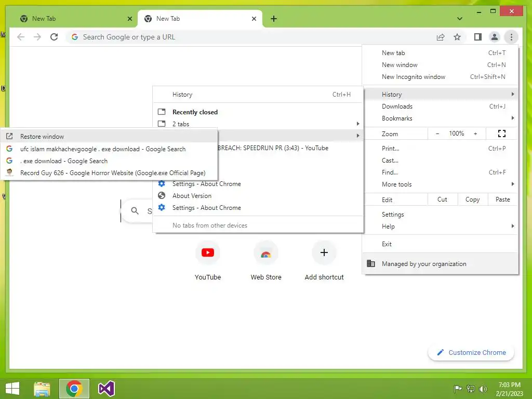Expand More tools submenu
Image resolution: width=532 pixels, height=399 pixels.
[x=440, y=184]
